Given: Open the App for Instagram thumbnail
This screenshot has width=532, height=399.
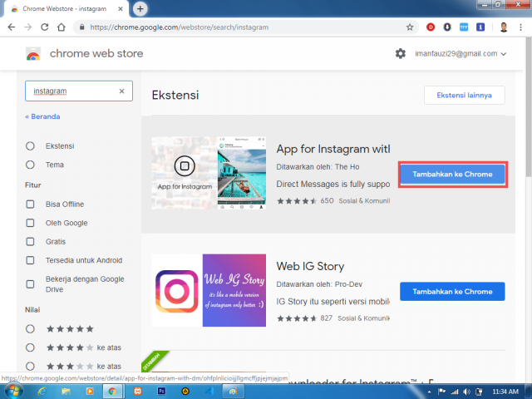Looking at the screenshot, I should click(209, 173).
